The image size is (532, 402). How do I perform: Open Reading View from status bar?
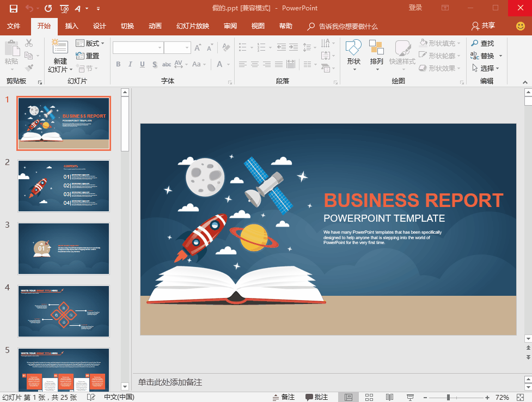click(389, 397)
